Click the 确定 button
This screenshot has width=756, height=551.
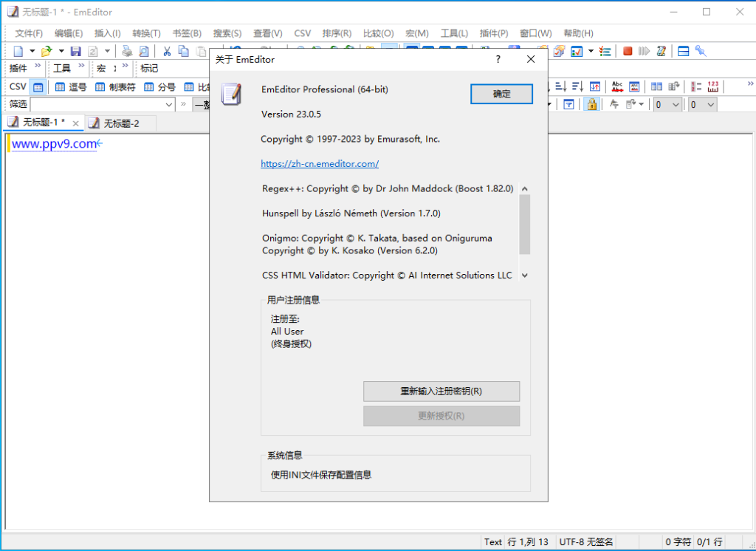tap(501, 94)
